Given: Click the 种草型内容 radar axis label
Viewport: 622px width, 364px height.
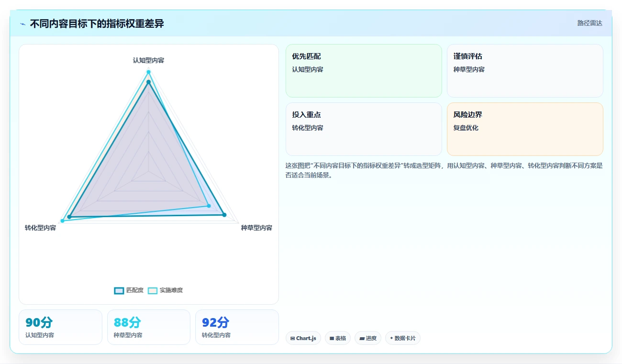Looking at the screenshot, I should click(256, 228).
